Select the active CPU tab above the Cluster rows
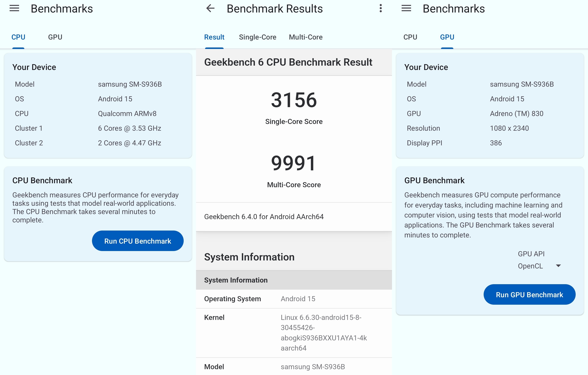 18,37
